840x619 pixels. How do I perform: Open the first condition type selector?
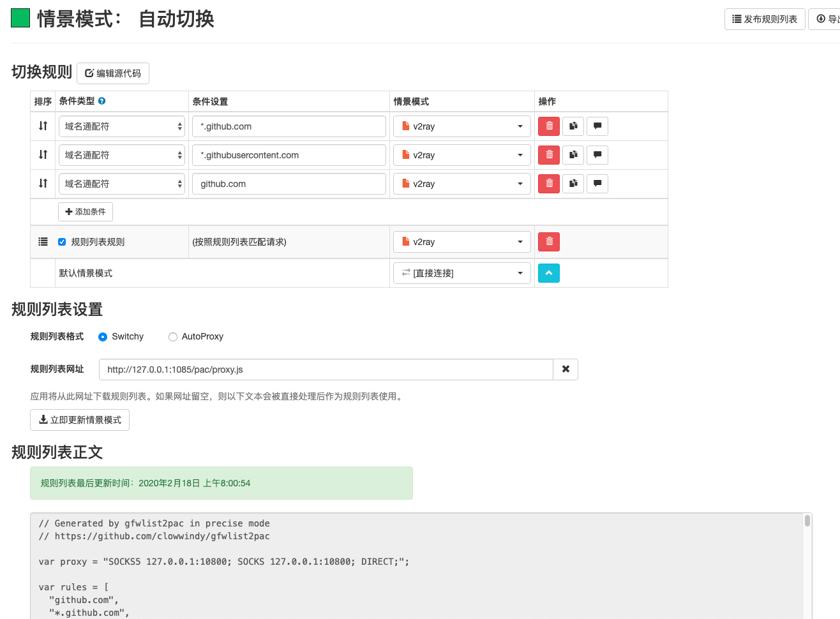point(121,126)
